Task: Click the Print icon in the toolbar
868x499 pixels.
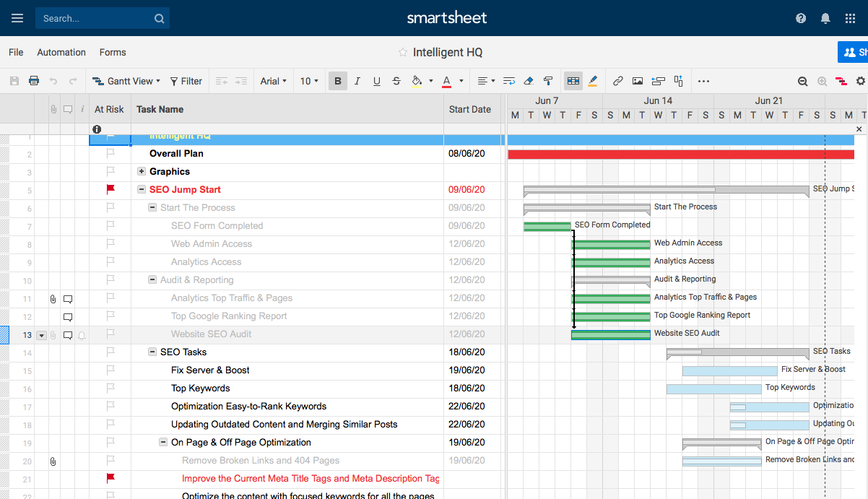Action: tap(34, 82)
